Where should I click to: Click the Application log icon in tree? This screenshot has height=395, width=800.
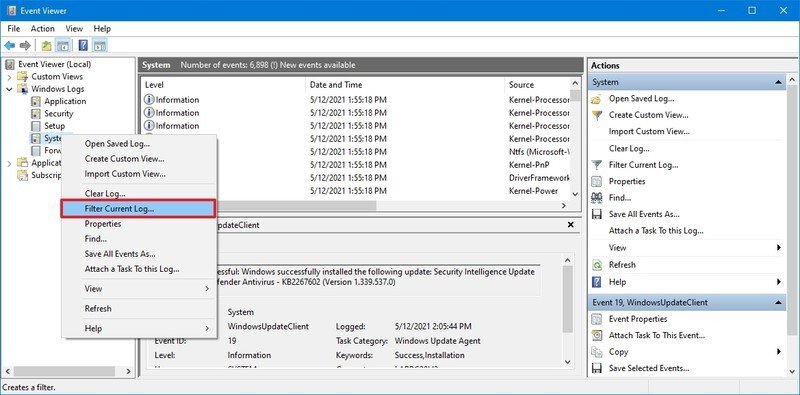(x=36, y=101)
